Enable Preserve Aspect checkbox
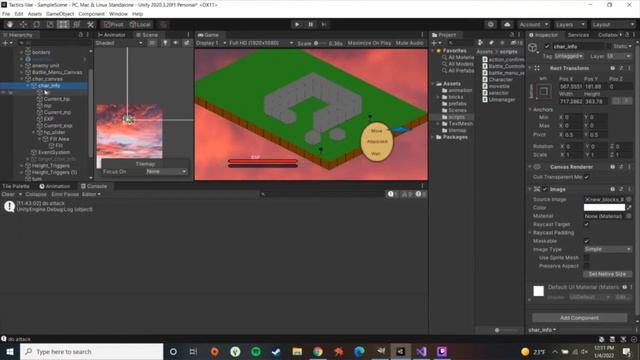Image resolution: width=640 pixels, height=360 pixels. pos(587,266)
